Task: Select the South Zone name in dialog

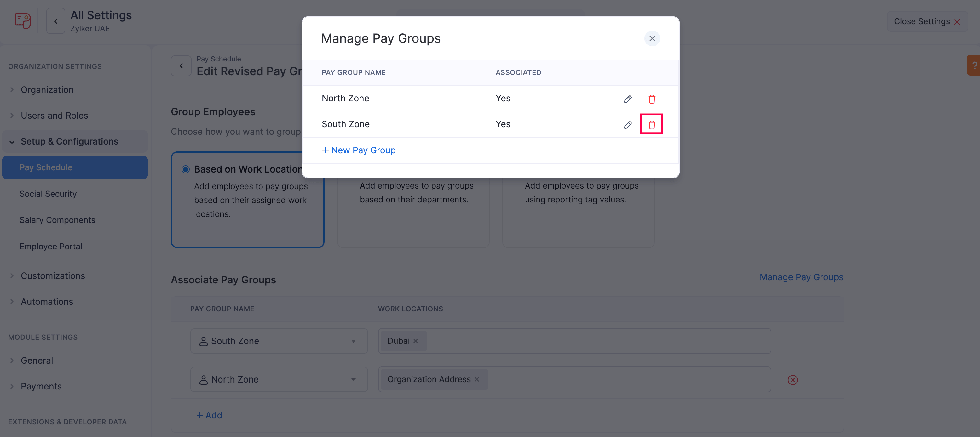Action: 345,124
